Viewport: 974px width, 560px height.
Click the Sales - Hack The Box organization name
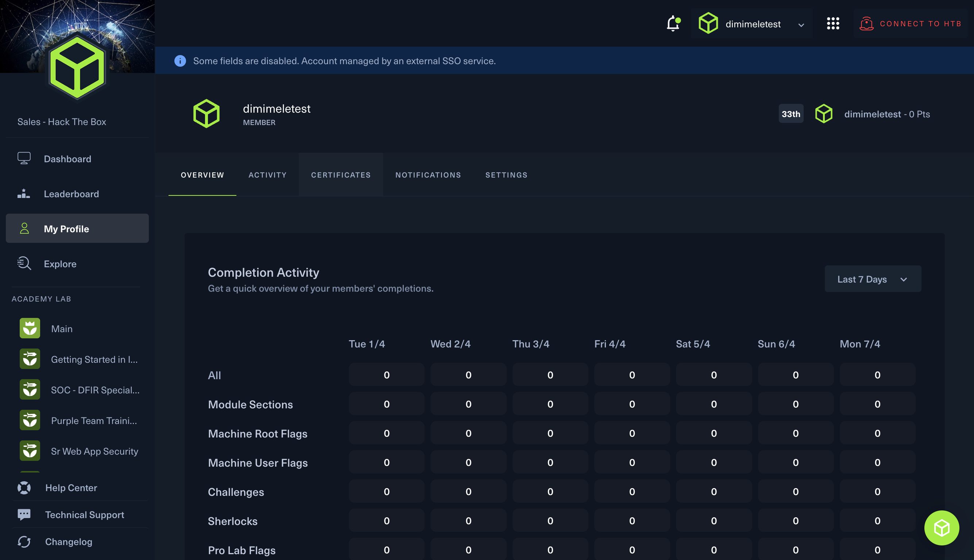pos(62,121)
